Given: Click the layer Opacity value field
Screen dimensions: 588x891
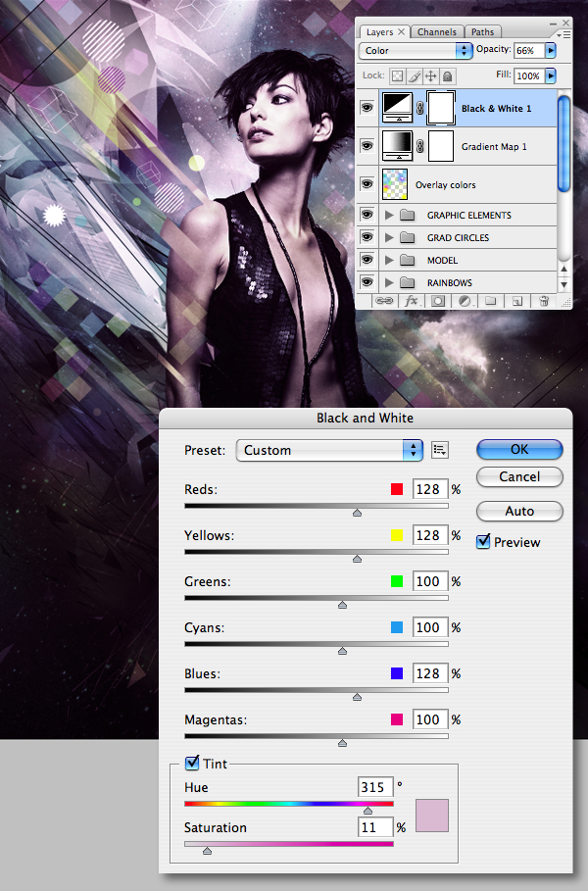Looking at the screenshot, I should click(x=529, y=51).
